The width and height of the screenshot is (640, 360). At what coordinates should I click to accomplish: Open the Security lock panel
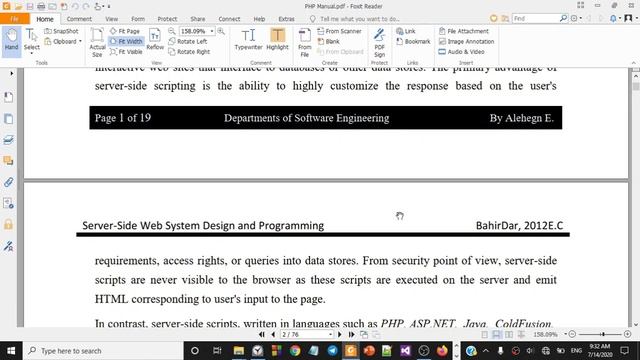click(8, 224)
